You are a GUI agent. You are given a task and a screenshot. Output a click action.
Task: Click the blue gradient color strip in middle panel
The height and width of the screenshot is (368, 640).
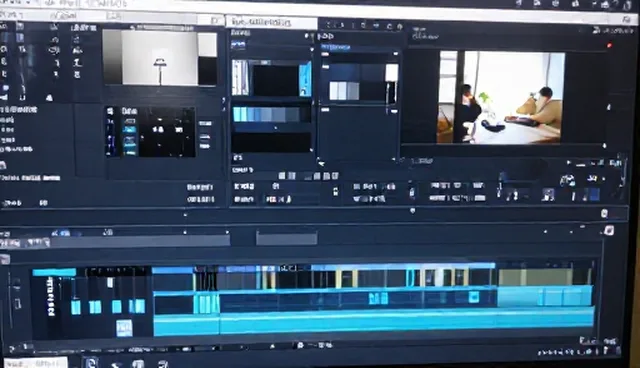click(271, 115)
